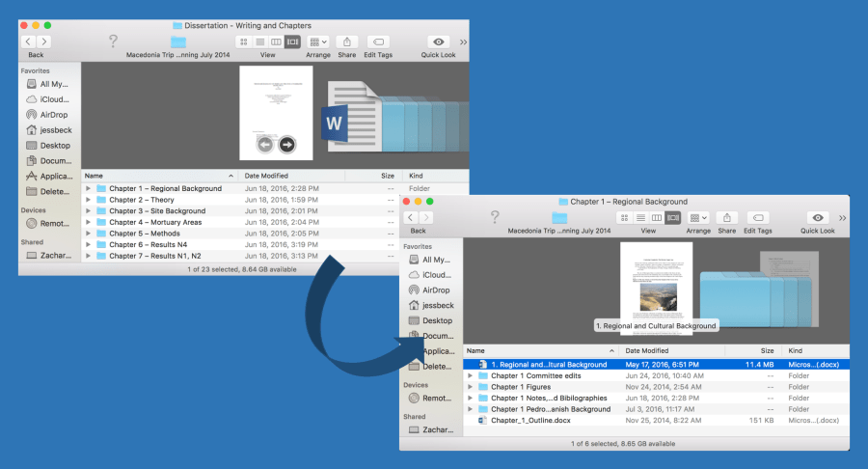Image resolution: width=868 pixels, height=469 pixels.
Task: Click Quick Look eye icon in Chapter 1 window
Action: [x=818, y=218]
